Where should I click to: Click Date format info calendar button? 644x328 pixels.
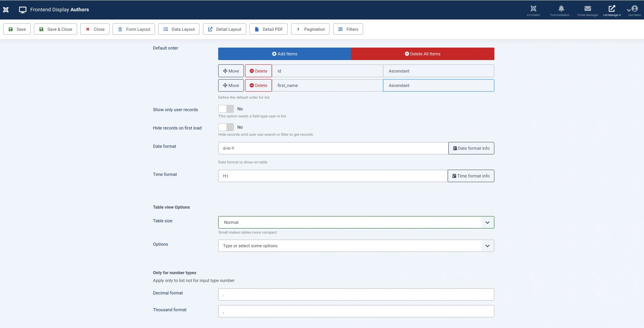pos(471,148)
